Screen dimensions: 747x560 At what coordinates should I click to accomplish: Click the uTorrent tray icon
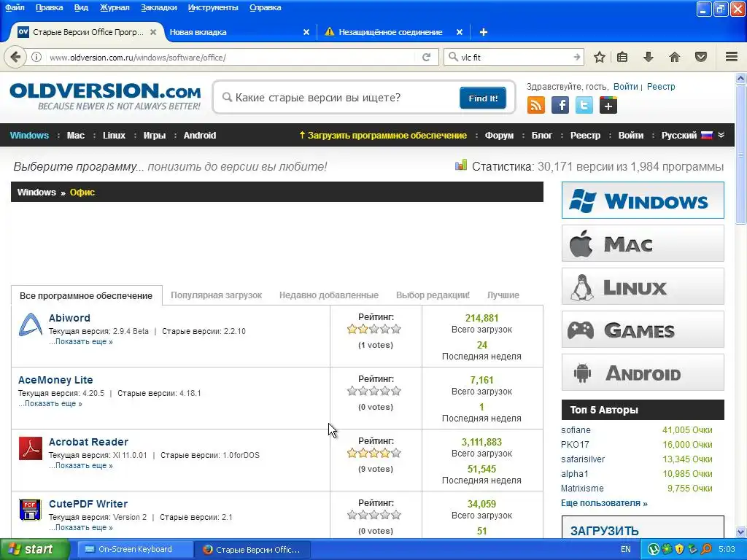[x=654, y=549]
